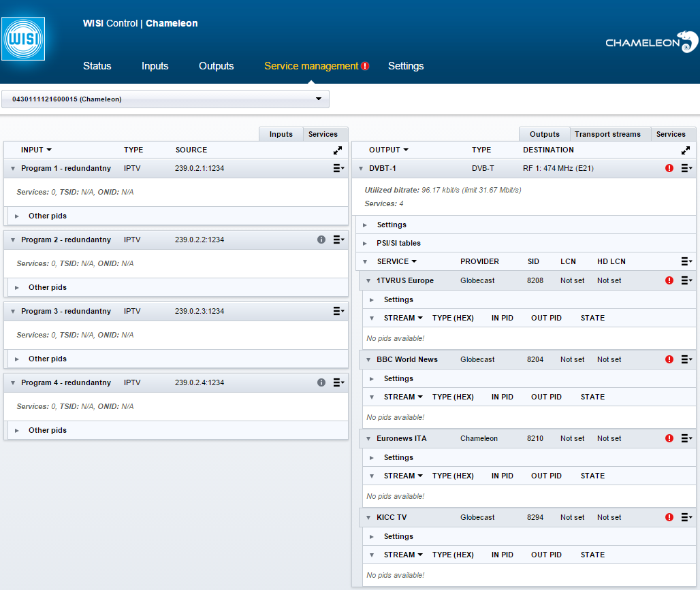Expand Other pids under Program 3
Viewport: 700px width, 590px height.
(x=17, y=359)
